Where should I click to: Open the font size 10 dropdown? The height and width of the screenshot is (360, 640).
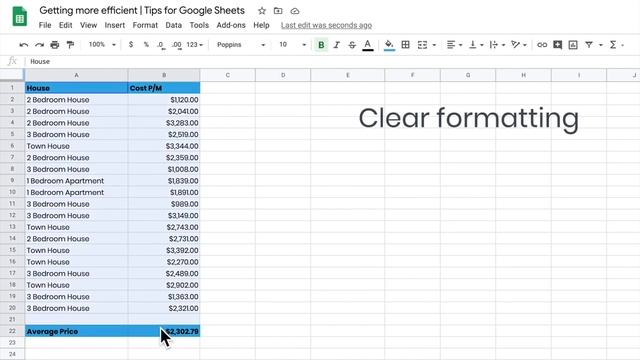(292, 44)
